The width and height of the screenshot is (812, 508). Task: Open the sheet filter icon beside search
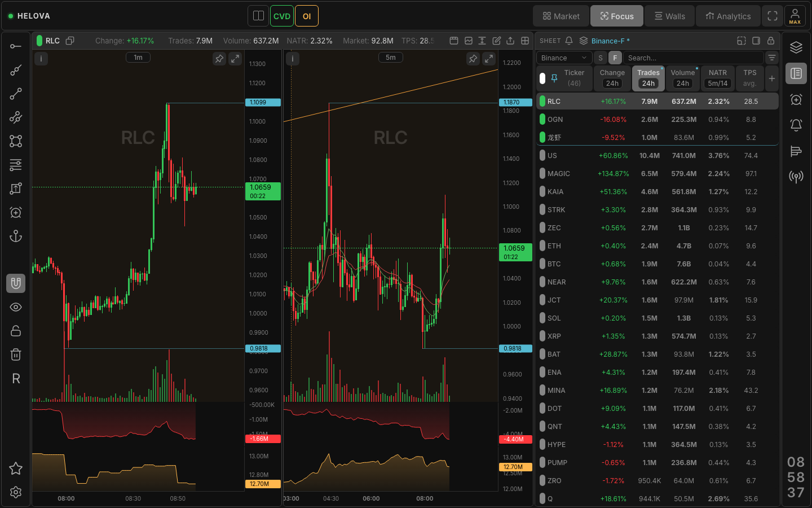tap(772, 58)
